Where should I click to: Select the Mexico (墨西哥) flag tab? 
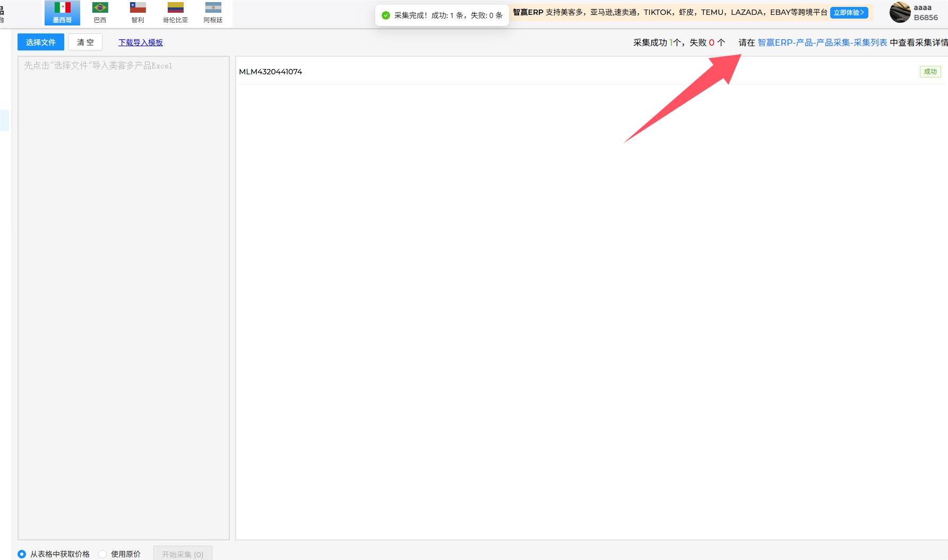click(62, 13)
